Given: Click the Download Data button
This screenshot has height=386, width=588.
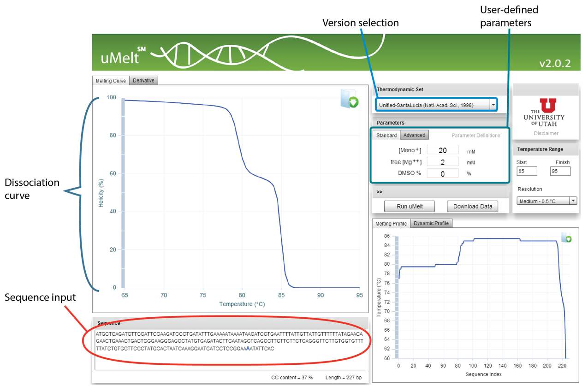Looking at the screenshot, I should [x=473, y=206].
